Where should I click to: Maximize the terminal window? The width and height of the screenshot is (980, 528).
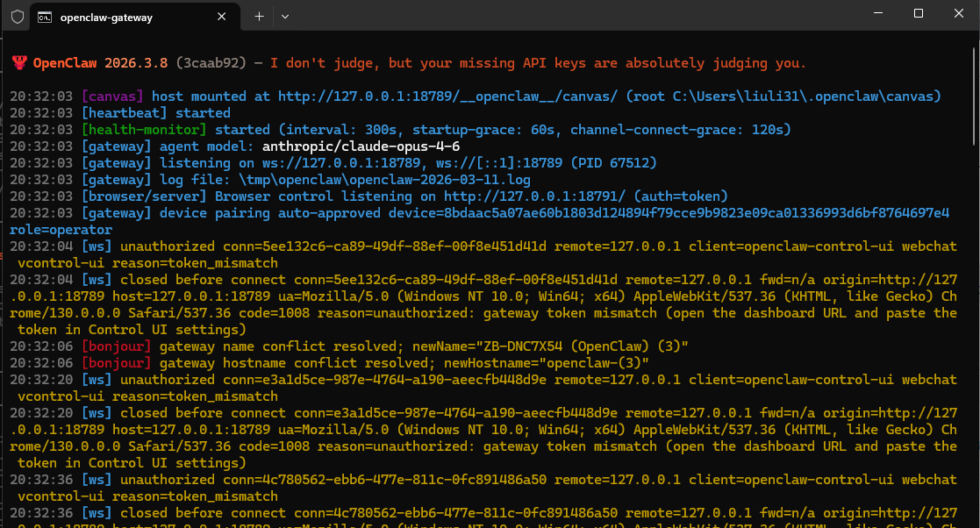[x=918, y=13]
